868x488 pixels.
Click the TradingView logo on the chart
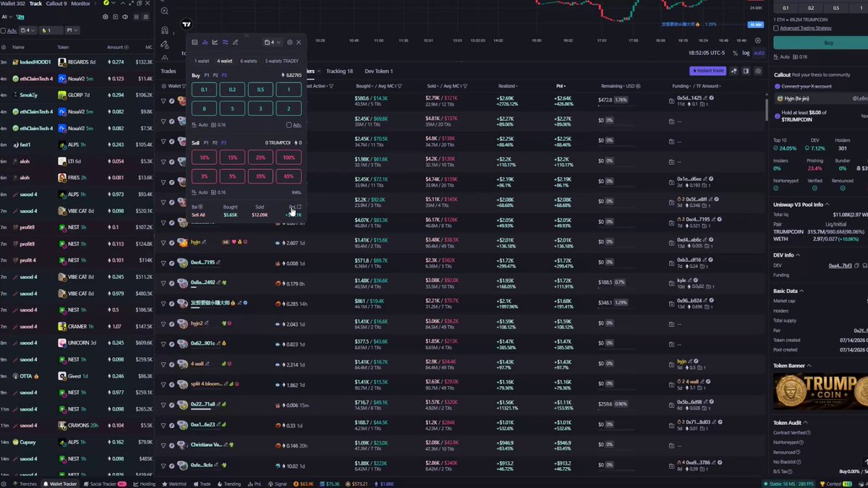[188, 25]
